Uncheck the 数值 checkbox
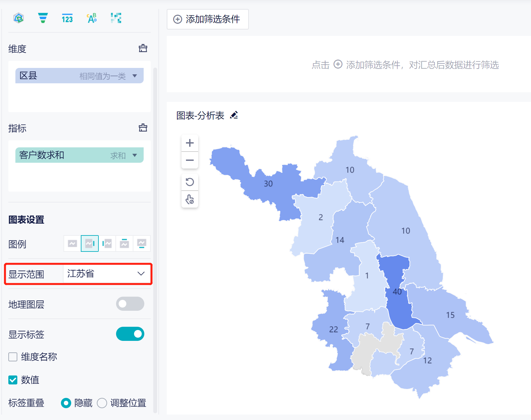The height and width of the screenshot is (420, 531). pos(13,380)
